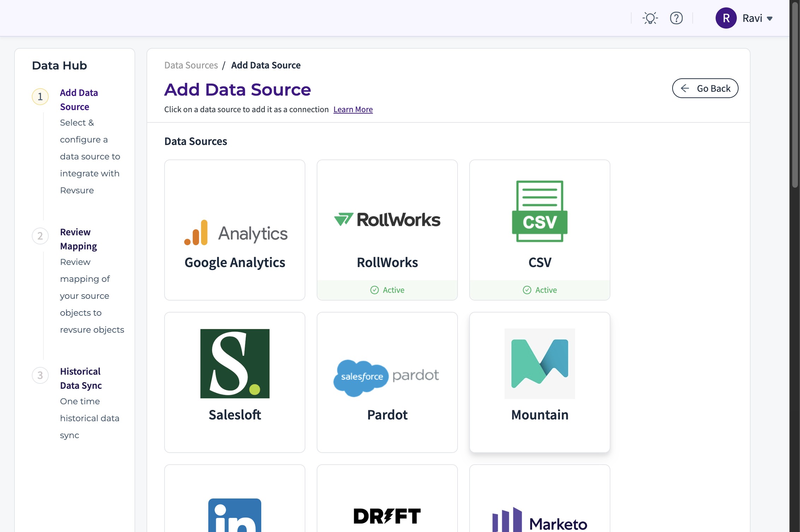This screenshot has width=800, height=532.
Task: Select the Mountain logo thumbnail
Action: tap(539, 363)
